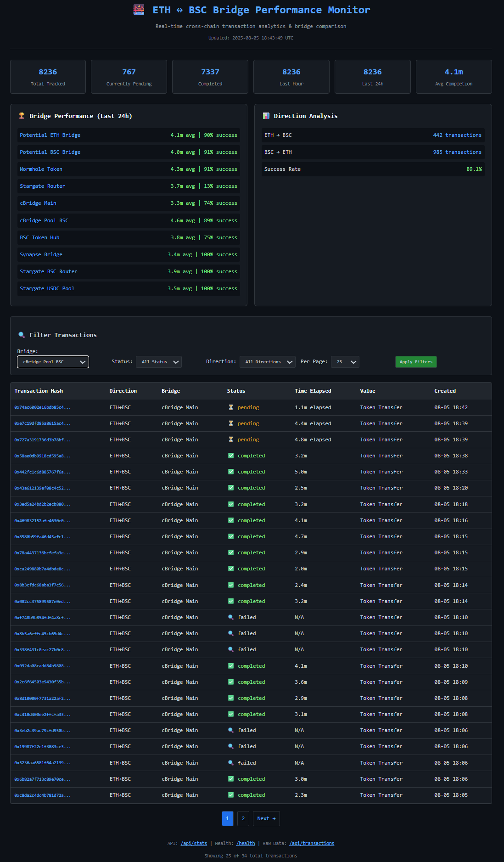Click the chart icon beside Direction Analysis

tap(266, 116)
